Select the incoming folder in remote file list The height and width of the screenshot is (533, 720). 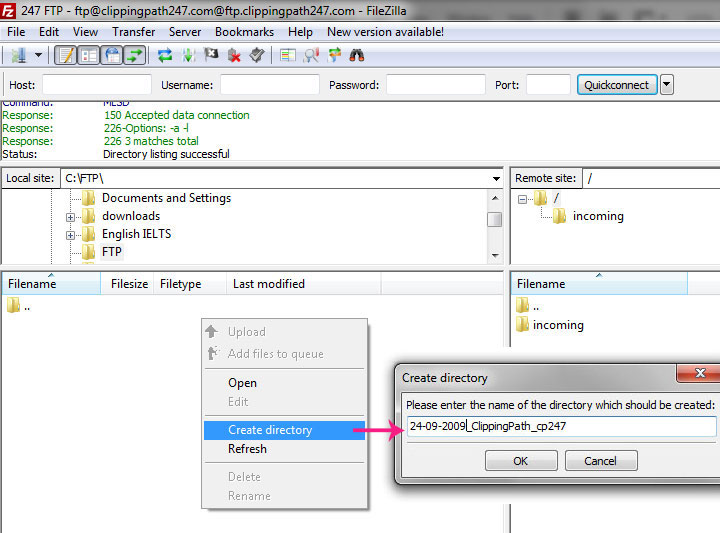(550, 325)
